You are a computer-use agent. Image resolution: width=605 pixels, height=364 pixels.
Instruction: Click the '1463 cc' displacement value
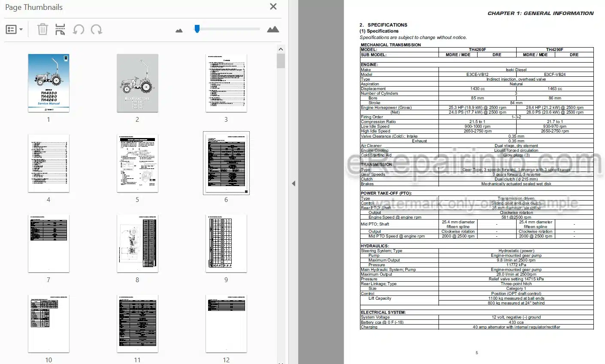554,89
